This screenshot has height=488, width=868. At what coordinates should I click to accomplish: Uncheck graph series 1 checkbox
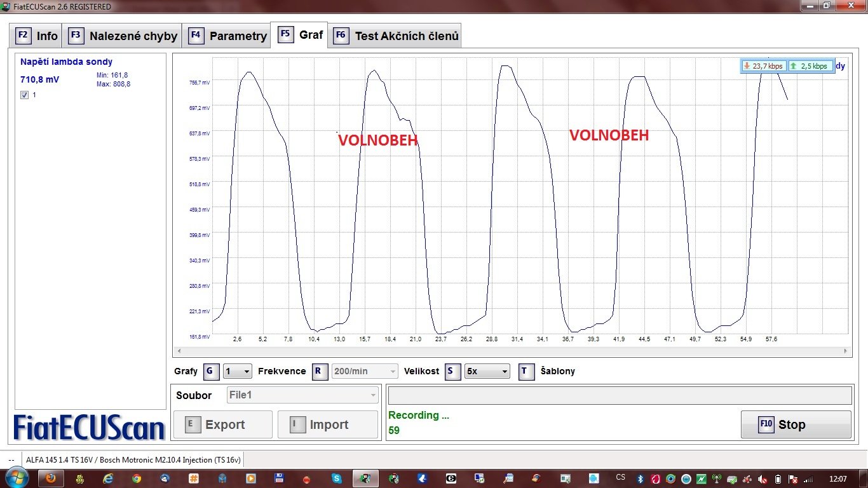(x=25, y=95)
